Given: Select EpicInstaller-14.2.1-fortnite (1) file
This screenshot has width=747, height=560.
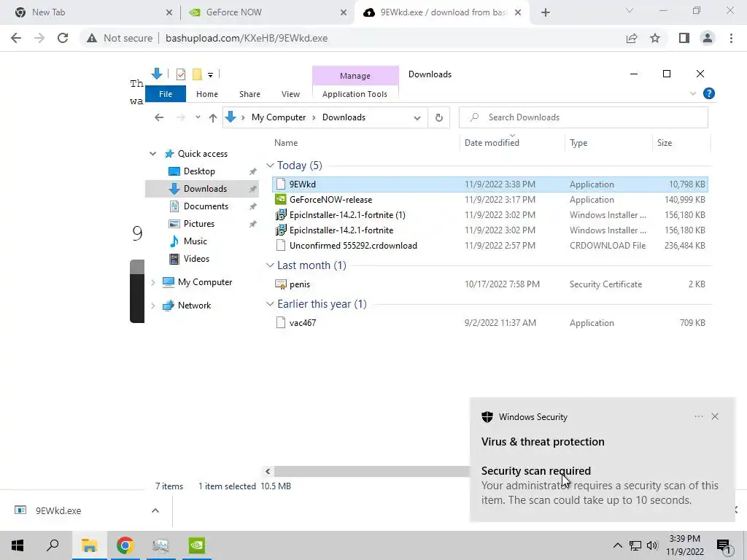Looking at the screenshot, I should [489, 215].
